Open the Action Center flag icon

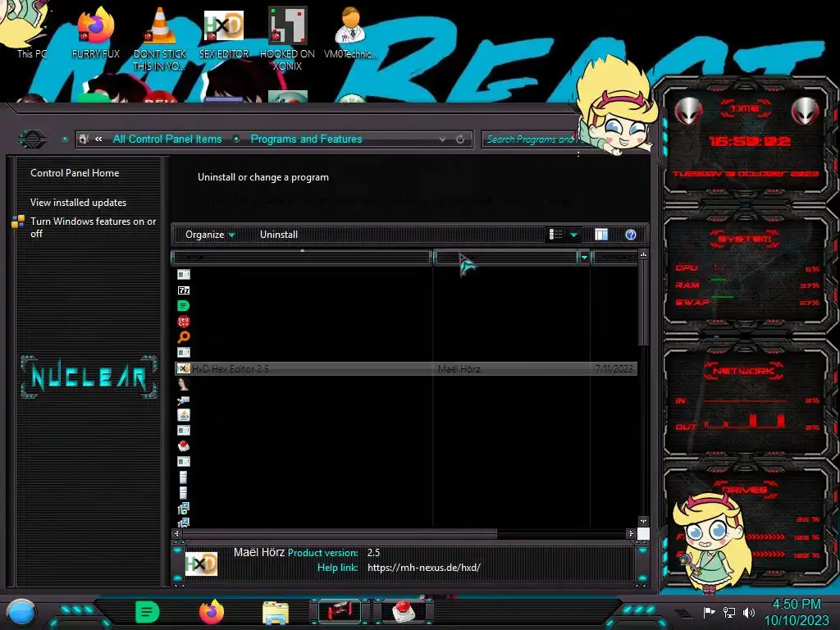[710, 612]
